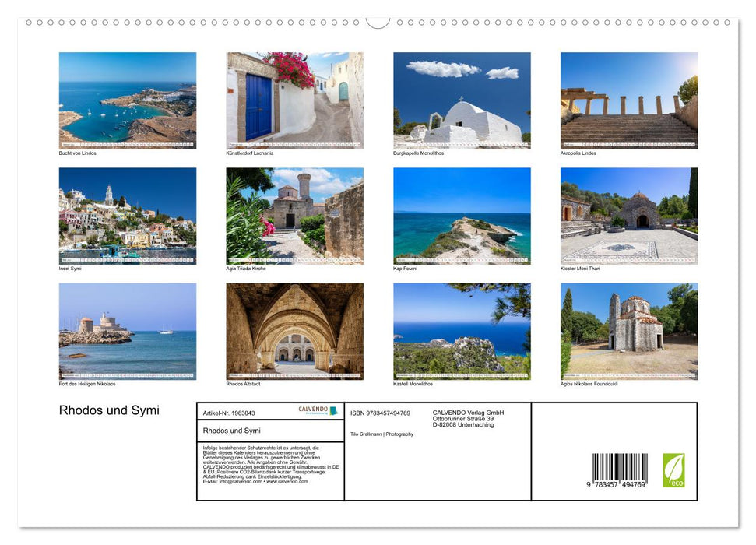View the Agios Nikolaos Foundoukli photo
This screenshot has width=756, height=545.
click(x=629, y=331)
